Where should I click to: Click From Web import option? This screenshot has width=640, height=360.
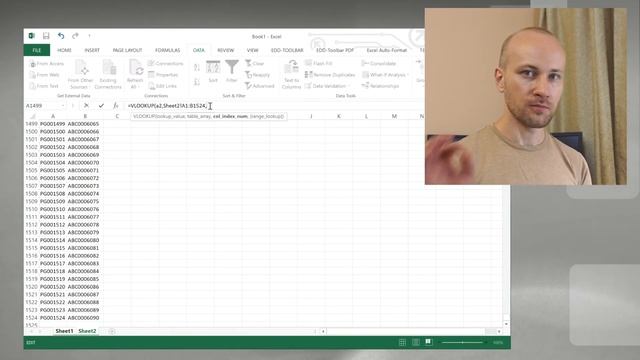(44, 75)
